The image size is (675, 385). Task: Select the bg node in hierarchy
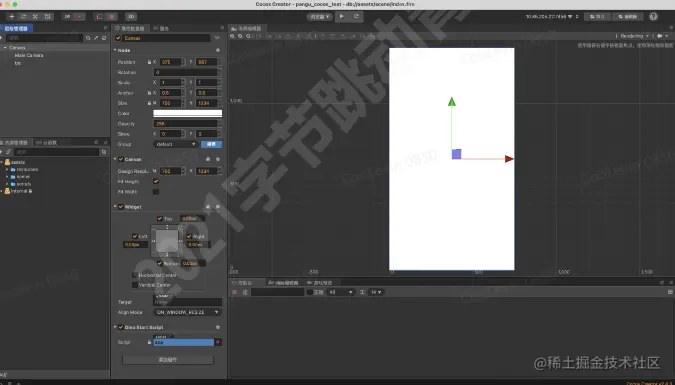[x=18, y=63]
